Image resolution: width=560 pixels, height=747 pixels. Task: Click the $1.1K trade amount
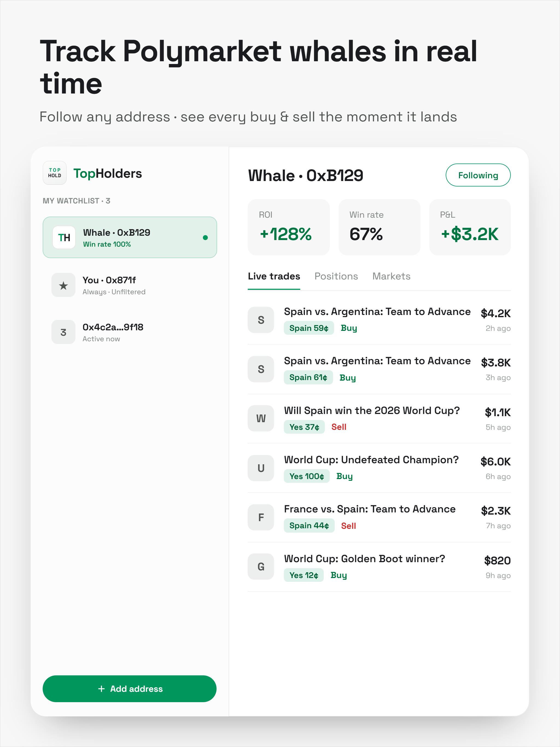(x=497, y=412)
